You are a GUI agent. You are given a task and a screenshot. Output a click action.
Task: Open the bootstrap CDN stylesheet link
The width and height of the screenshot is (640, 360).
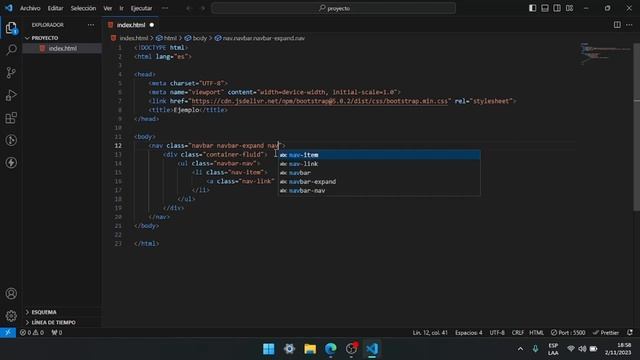[320, 101]
